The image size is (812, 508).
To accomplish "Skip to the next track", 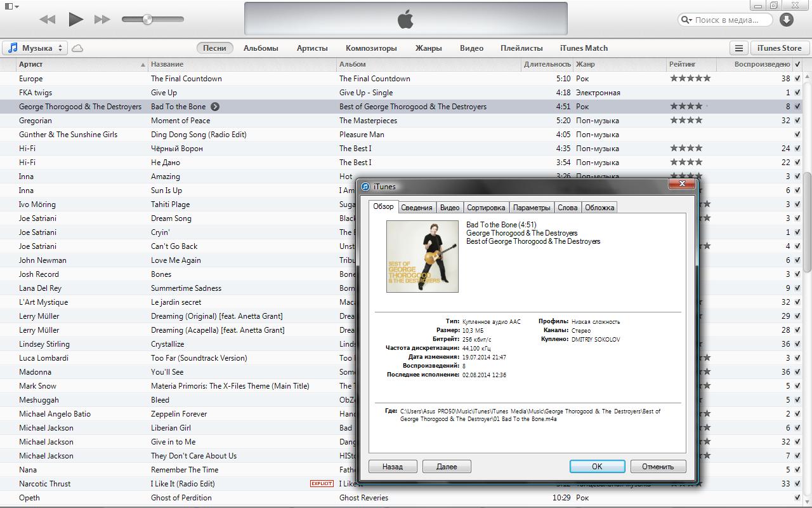I will coord(102,20).
